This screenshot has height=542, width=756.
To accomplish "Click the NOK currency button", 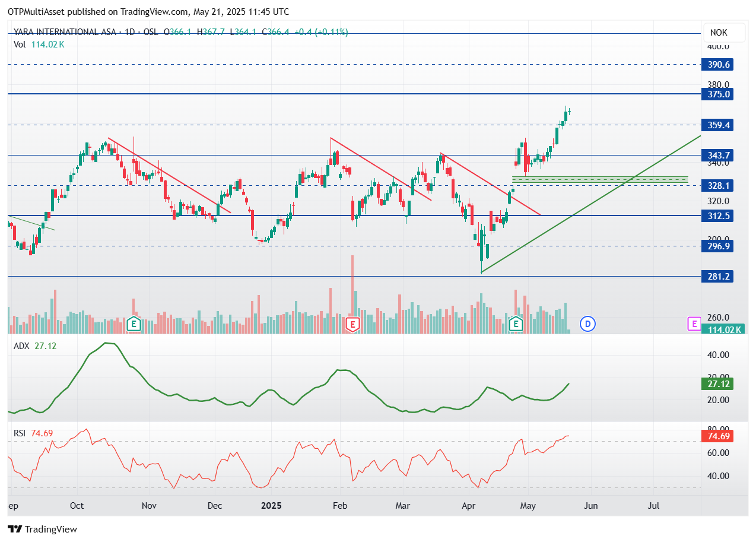I will point(718,33).
